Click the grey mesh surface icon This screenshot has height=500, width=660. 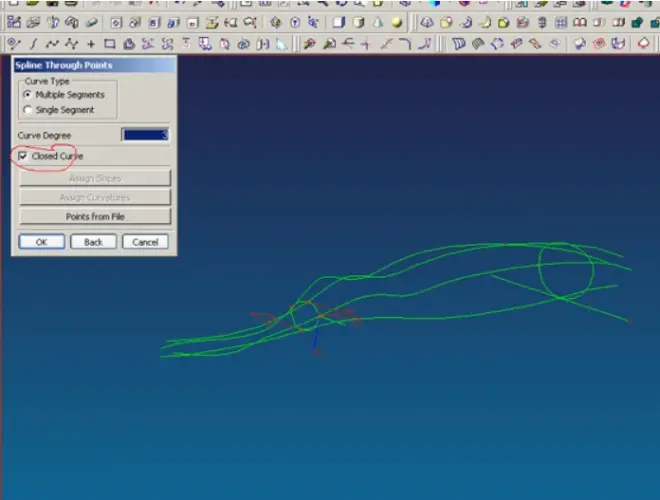click(478, 43)
